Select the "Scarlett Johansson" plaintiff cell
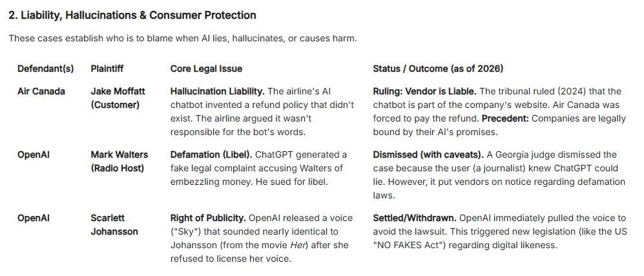644x276 pixels. pos(114,225)
